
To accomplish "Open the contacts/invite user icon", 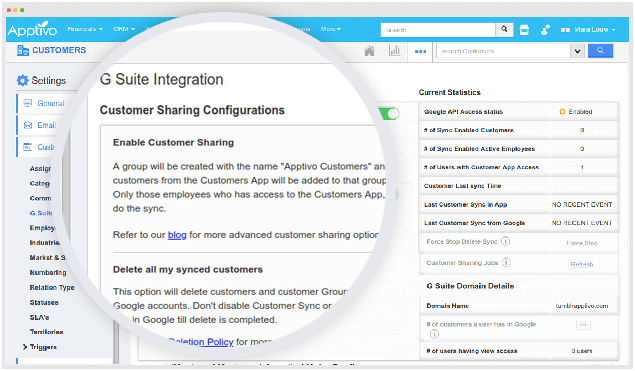I will coord(545,30).
